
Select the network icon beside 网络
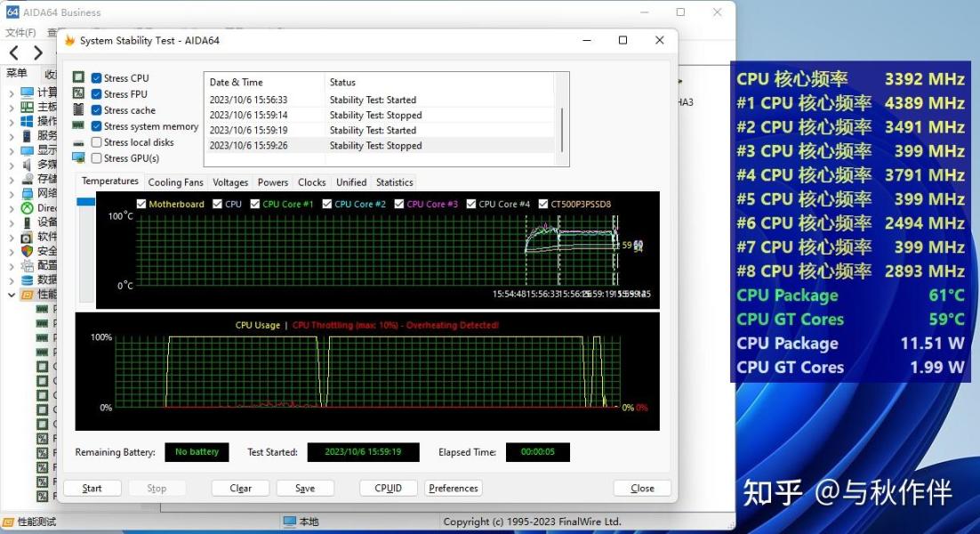[27, 193]
